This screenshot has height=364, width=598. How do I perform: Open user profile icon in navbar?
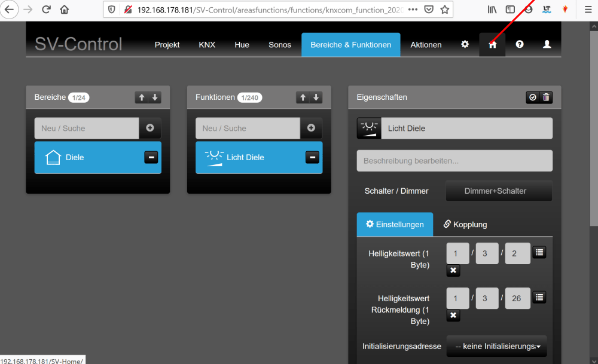click(547, 44)
